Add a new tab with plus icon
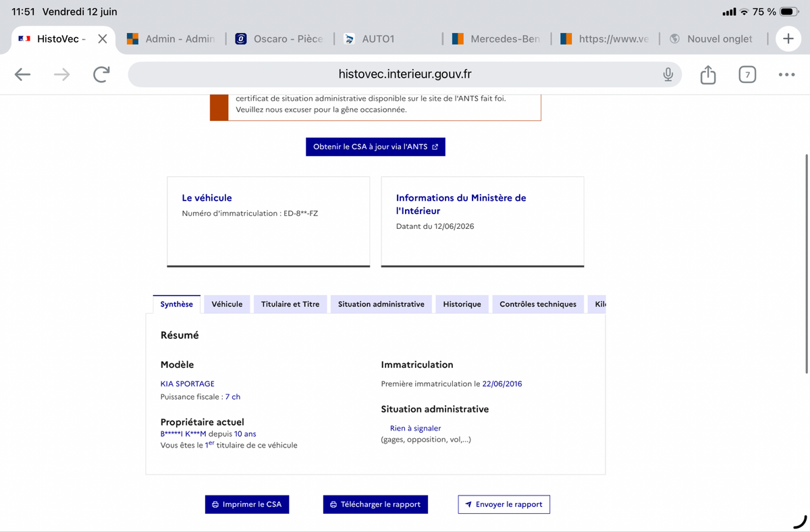The image size is (810, 532). point(788,38)
